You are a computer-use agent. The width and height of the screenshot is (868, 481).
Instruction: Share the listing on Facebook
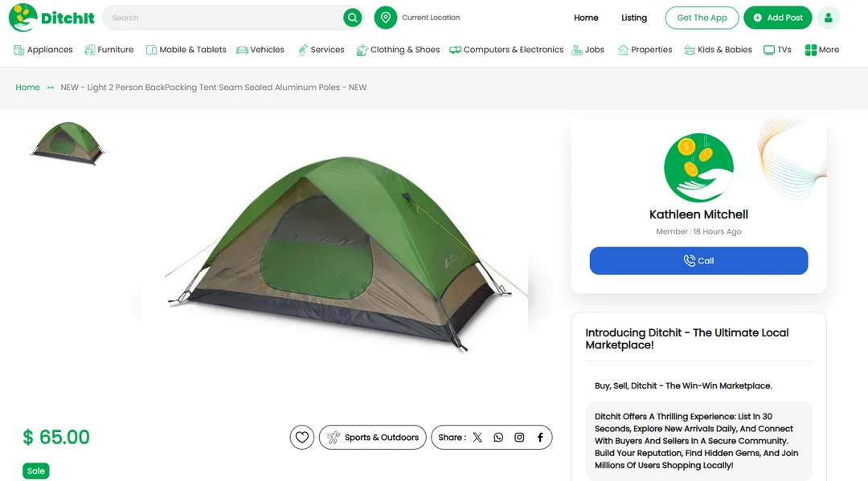(539, 437)
